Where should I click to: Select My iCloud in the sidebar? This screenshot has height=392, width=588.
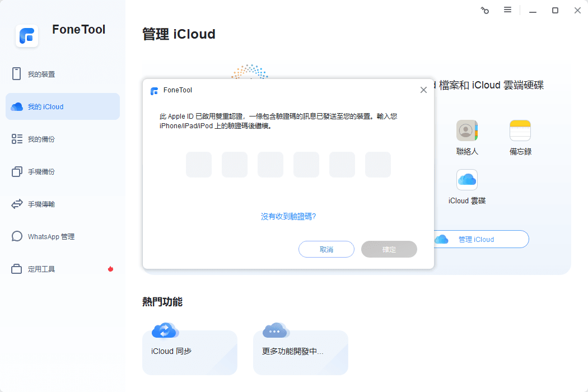click(x=45, y=106)
